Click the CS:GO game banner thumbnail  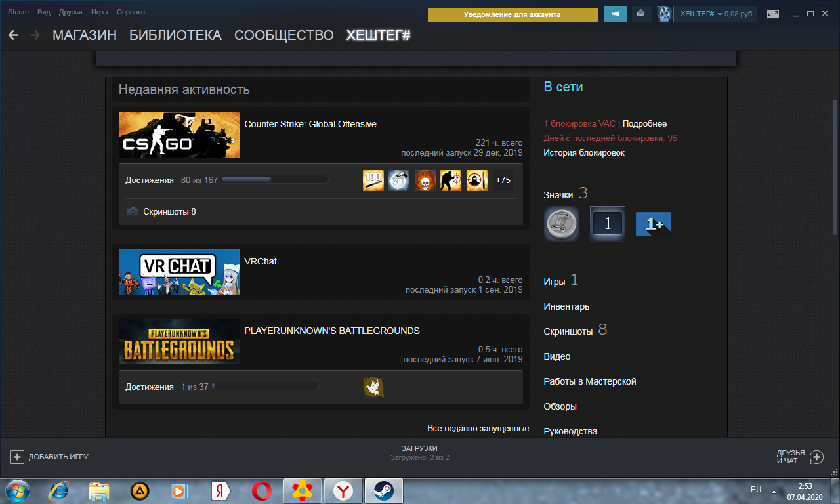click(x=179, y=135)
